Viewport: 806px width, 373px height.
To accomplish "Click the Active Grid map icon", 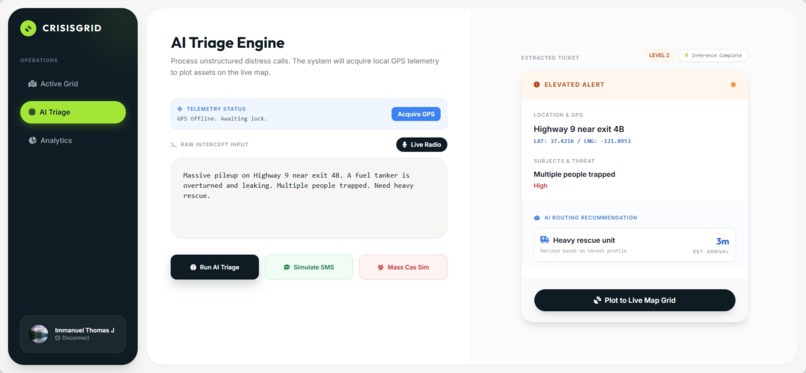I will [32, 84].
